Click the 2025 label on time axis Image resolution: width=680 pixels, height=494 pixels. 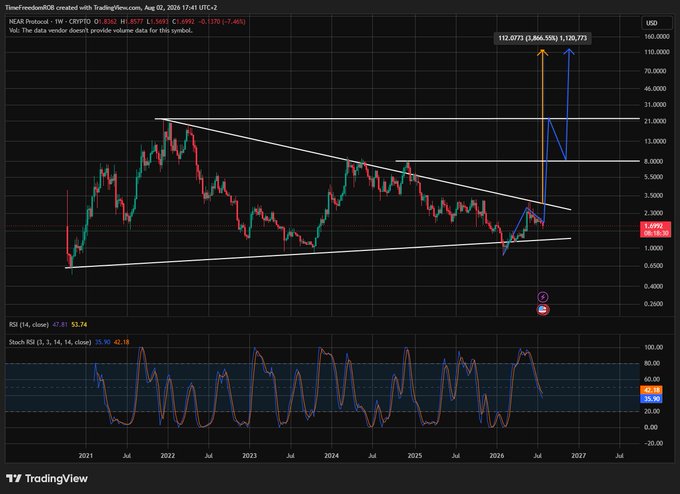(415, 456)
